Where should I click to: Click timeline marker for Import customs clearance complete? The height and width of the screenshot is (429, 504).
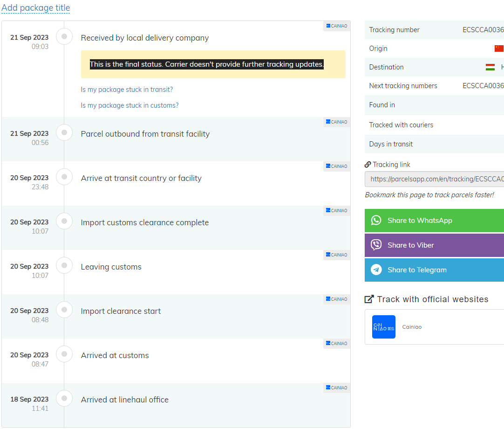click(x=64, y=221)
